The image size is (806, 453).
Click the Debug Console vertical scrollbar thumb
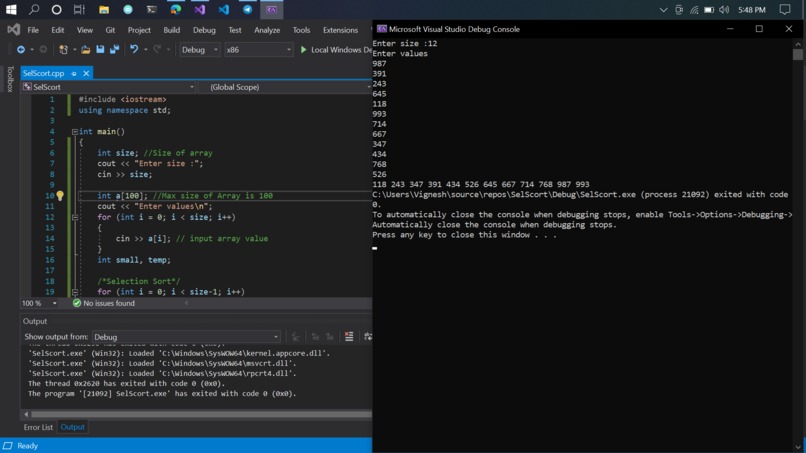click(798, 54)
